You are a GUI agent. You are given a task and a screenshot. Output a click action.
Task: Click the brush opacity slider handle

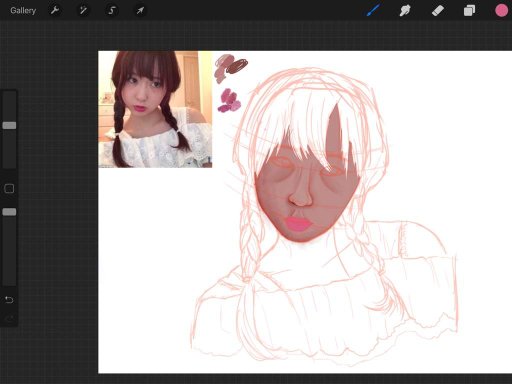point(9,212)
